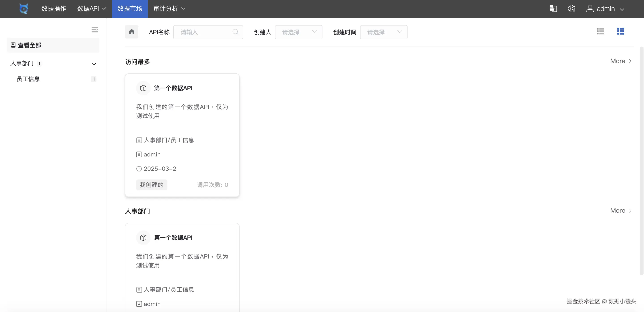644x312 pixels.
Task: Click the home icon button
Action: (x=131, y=32)
